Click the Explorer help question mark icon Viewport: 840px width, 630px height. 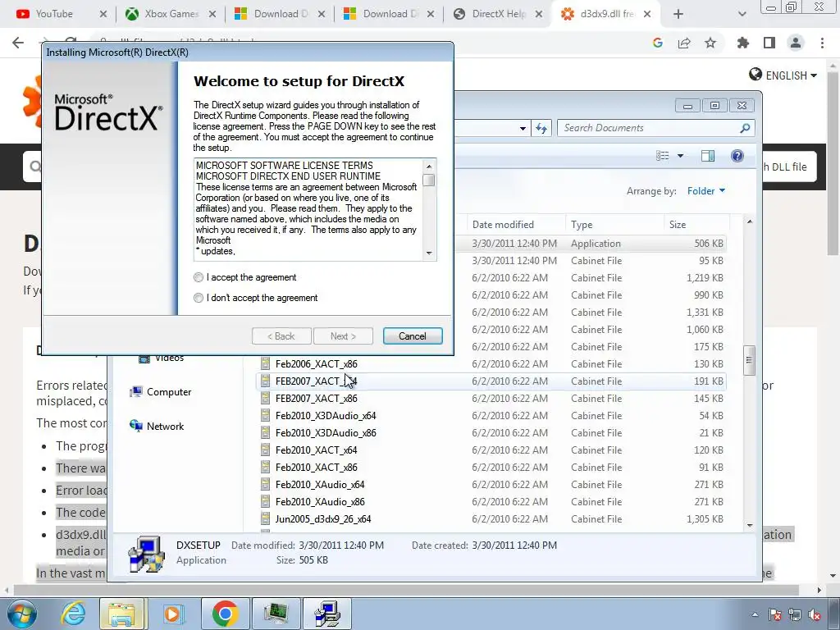point(737,156)
